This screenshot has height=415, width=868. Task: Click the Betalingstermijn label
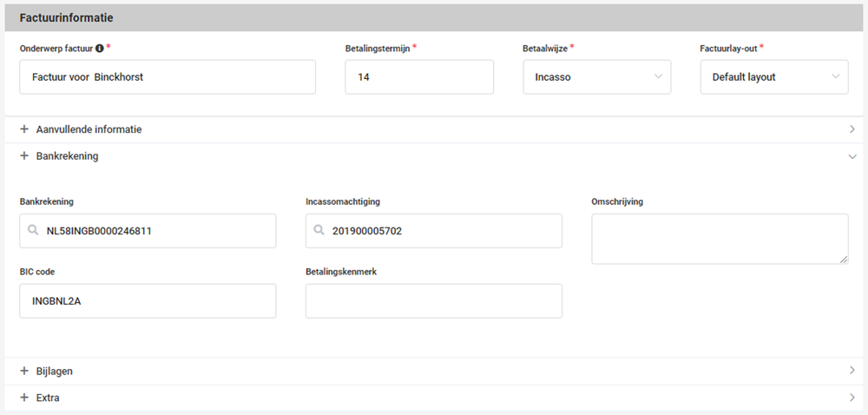(378, 48)
